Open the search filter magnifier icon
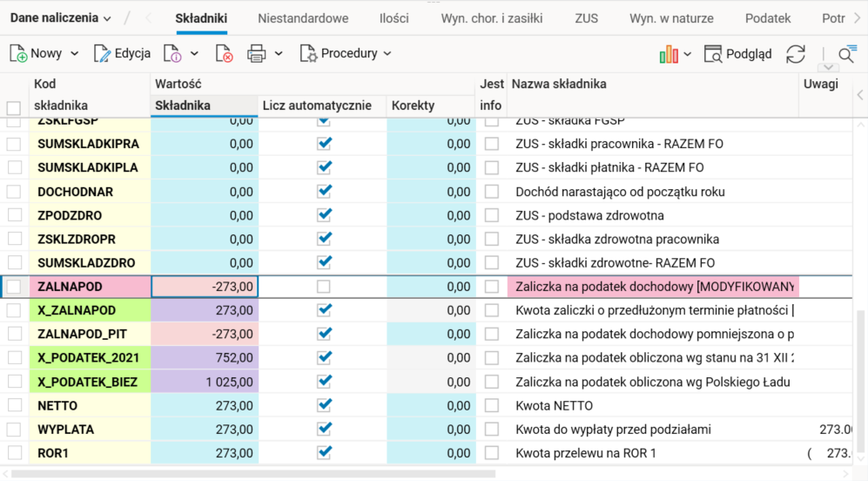The width and height of the screenshot is (868, 481). click(846, 55)
